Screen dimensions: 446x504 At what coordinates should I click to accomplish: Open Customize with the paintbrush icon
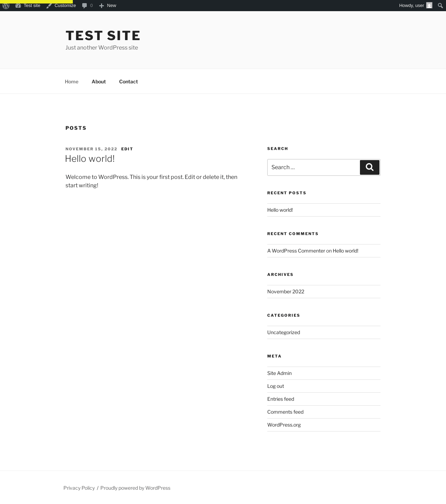(49, 6)
